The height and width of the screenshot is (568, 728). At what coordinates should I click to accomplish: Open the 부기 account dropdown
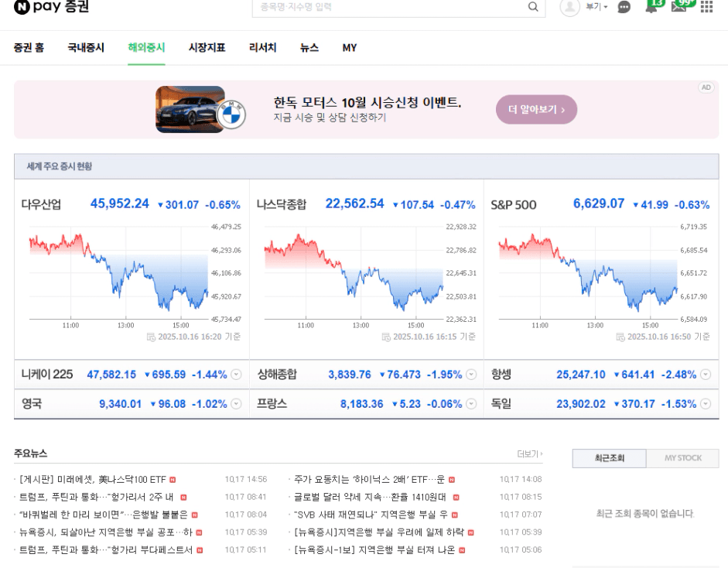(596, 7)
